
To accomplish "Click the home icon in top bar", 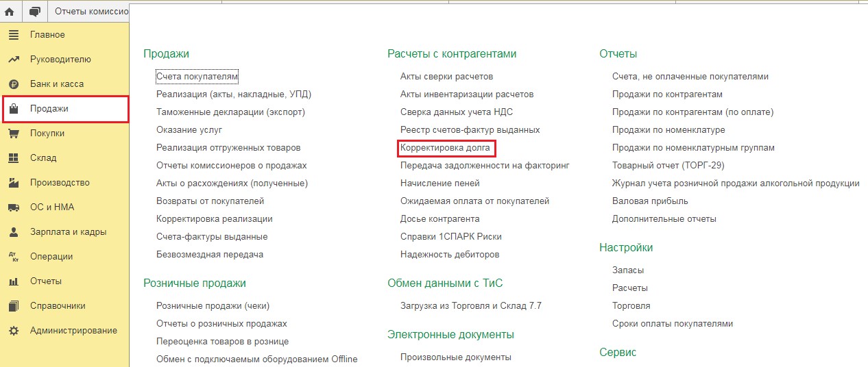I will coord(10,11).
